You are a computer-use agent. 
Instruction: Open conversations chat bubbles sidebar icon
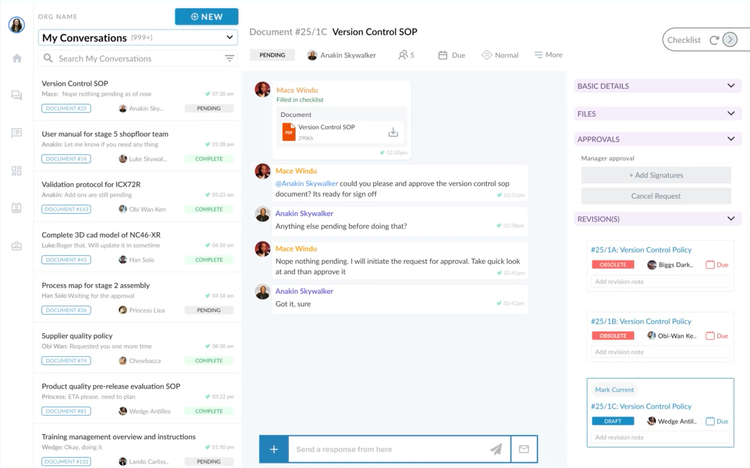(x=17, y=95)
